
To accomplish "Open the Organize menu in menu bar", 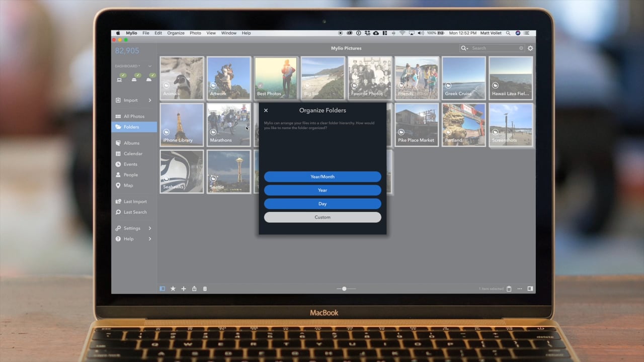I will pos(176,33).
